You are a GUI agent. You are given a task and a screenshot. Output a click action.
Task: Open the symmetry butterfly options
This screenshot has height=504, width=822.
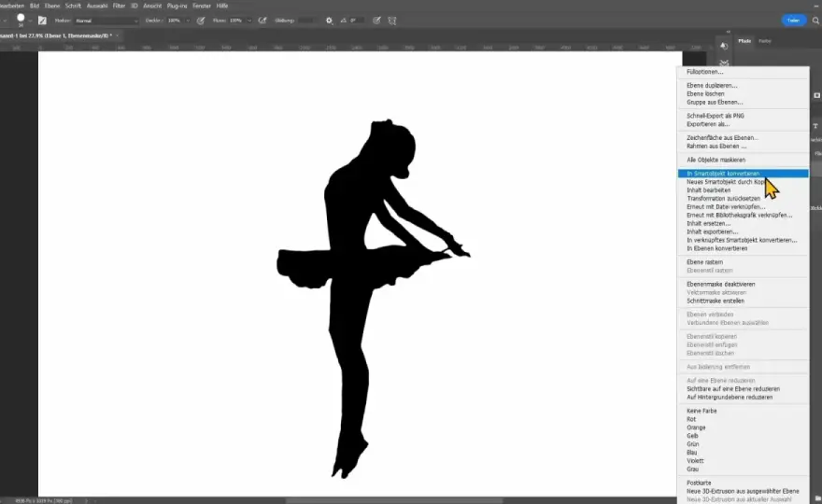click(392, 21)
